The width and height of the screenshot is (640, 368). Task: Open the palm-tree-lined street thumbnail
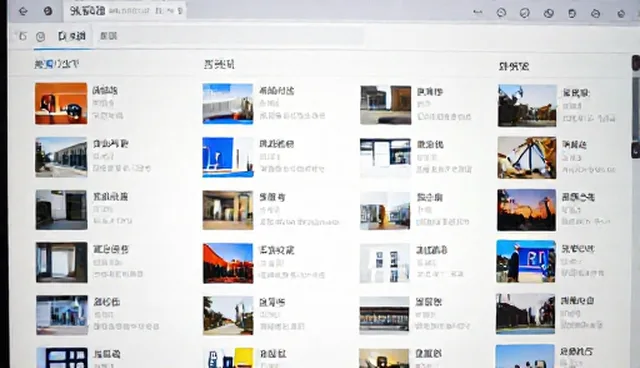pos(228,315)
